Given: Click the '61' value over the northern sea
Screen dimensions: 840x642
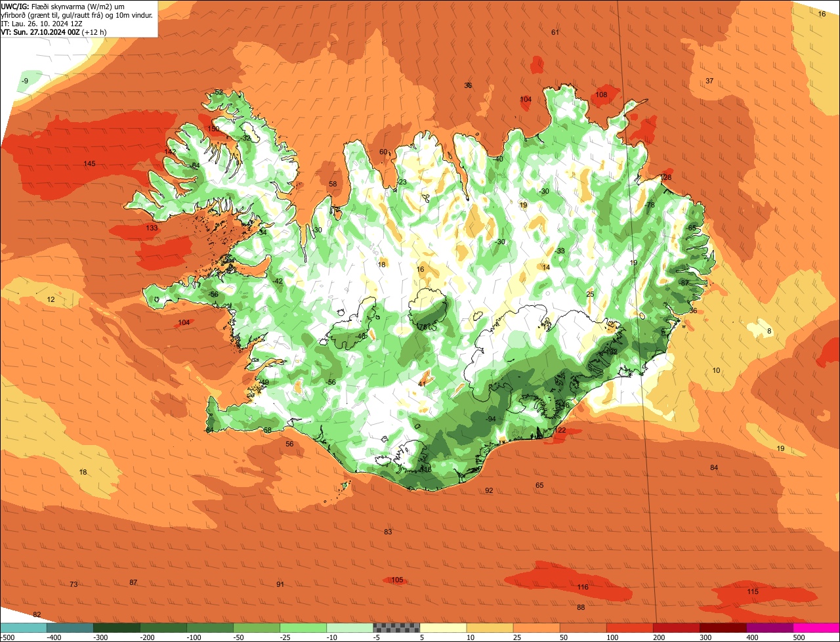Looking at the screenshot, I should tap(555, 32).
